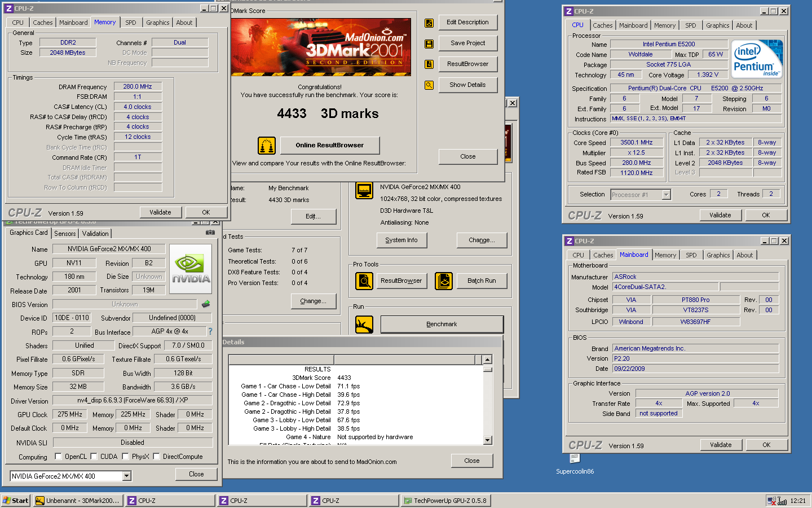Open the Processor #1 selection dropdown

click(x=666, y=195)
